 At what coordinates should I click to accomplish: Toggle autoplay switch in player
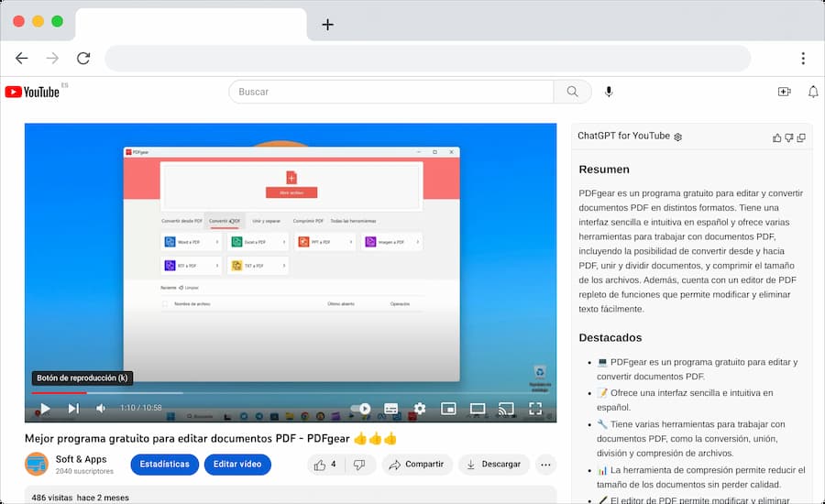361,409
